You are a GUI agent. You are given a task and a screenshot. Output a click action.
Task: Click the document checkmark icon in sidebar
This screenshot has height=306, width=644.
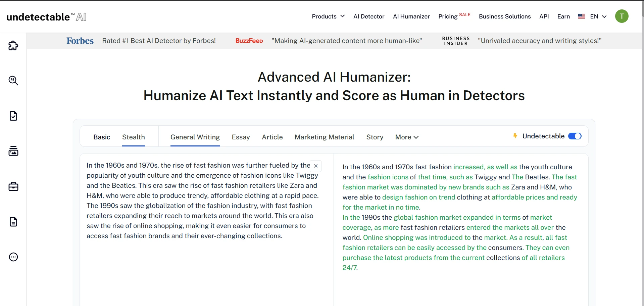pos(13,116)
